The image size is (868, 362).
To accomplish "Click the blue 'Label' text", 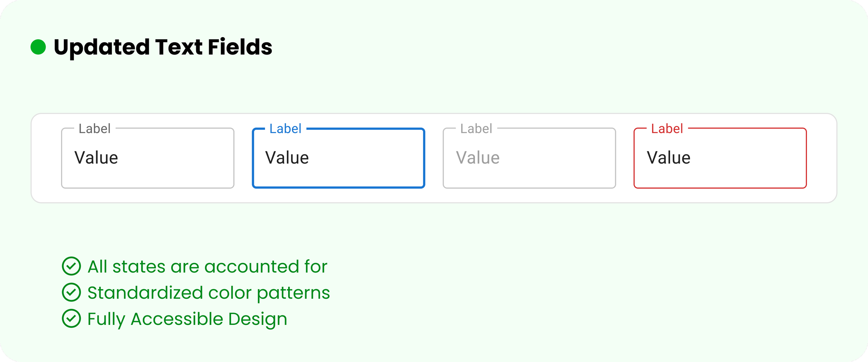I will pyautogui.click(x=285, y=129).
